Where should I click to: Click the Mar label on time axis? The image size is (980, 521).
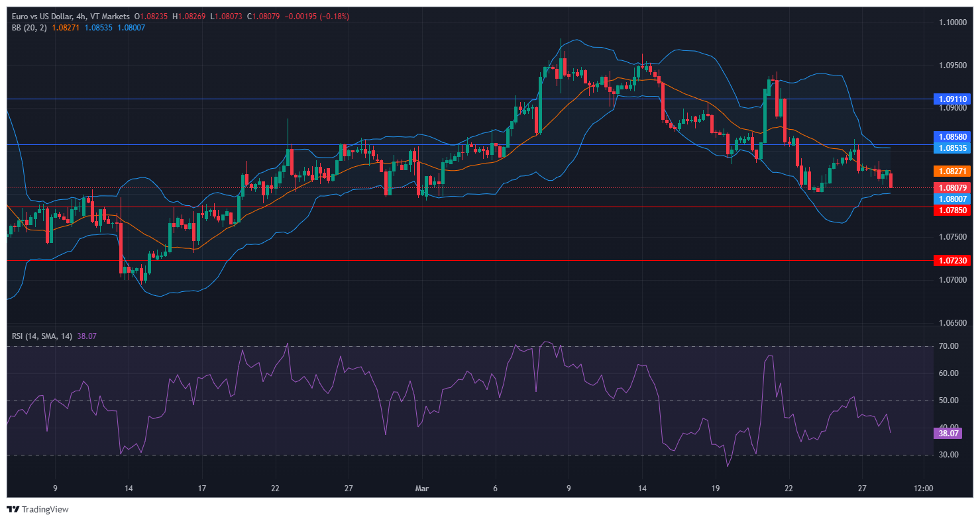tap(421, 489)
